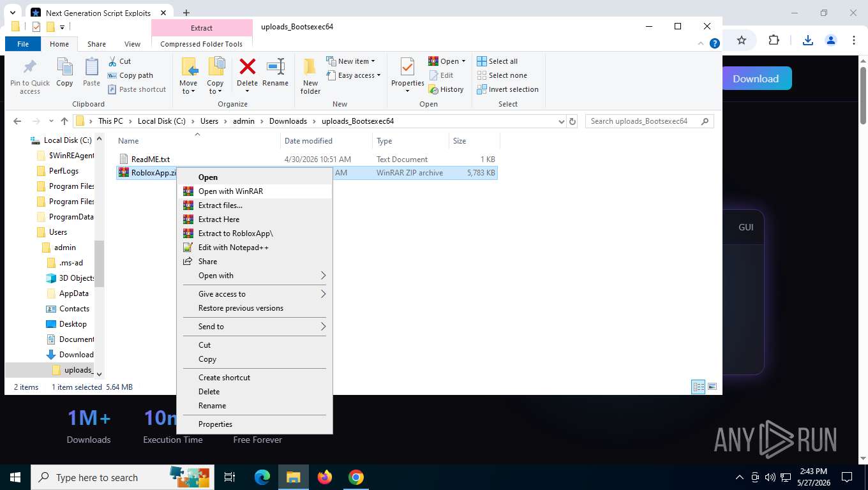Click Paste shortcut in the ribbon

point(137,89)
